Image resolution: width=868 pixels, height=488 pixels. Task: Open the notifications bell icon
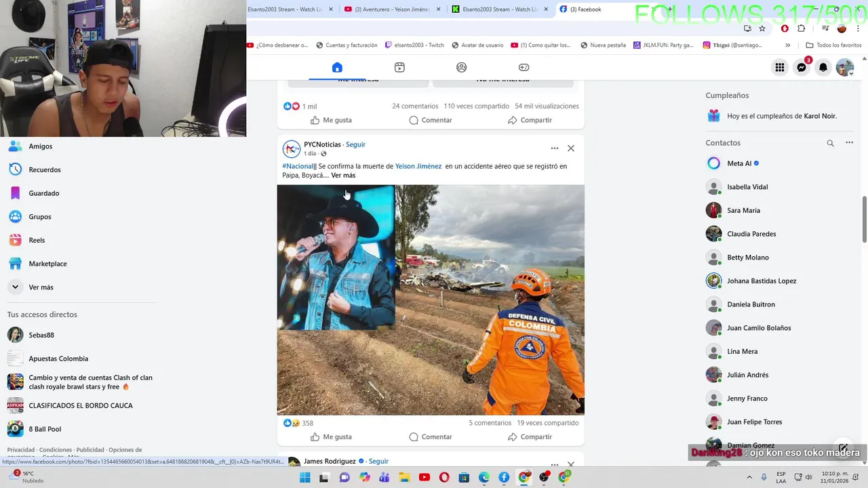click(x=823, y=67)
